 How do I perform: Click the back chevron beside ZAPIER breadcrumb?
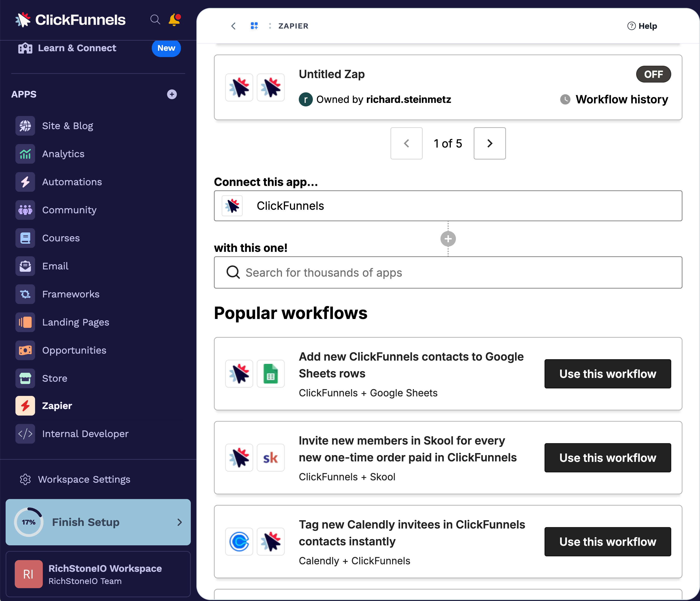[233, 26]
